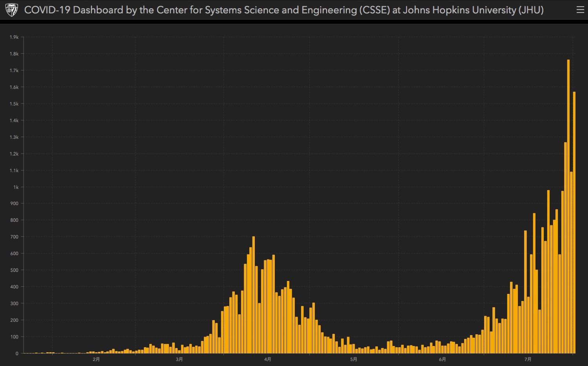Click the 1.3k y-axis label
Viewport: 588px width, 366px height.
point(14,137)
